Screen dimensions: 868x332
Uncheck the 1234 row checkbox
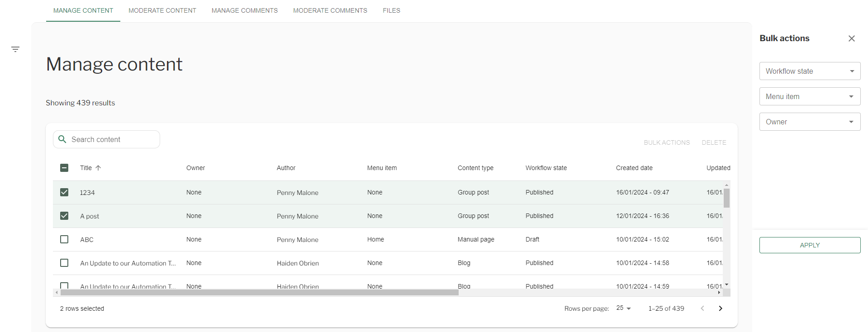point(64,192)
